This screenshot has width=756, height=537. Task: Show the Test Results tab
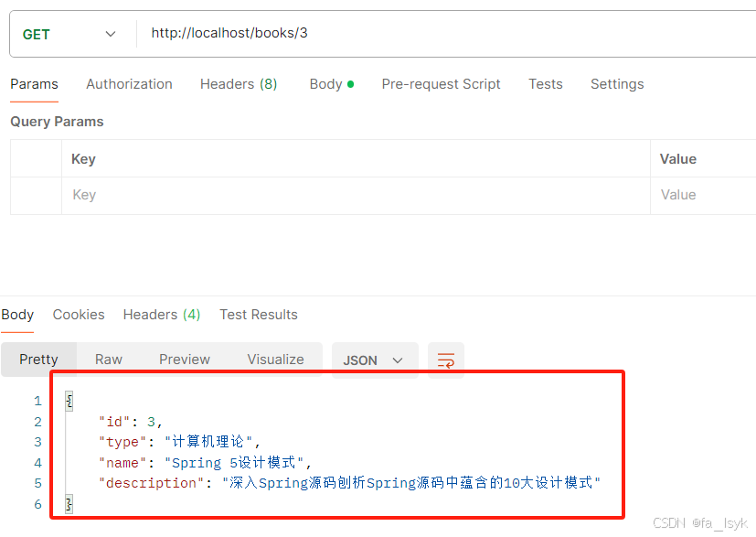[259, 315]
